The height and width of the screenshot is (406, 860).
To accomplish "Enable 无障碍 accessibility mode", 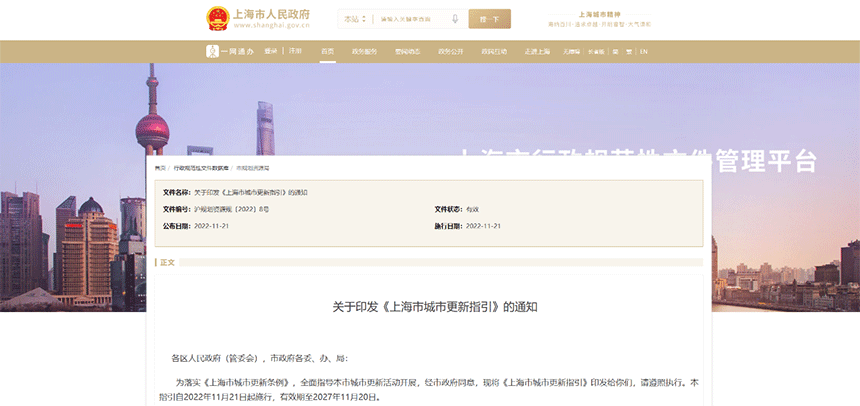I will point(572,51).
